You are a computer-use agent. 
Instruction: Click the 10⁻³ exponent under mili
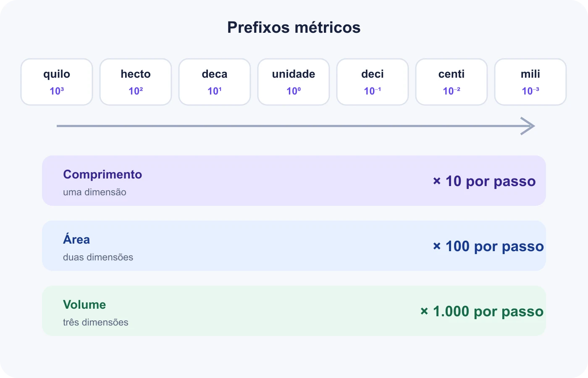(x=530, y=91)
